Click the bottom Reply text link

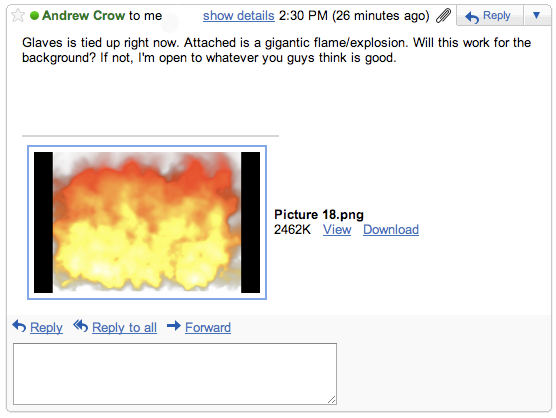click(x=46, y=328)
